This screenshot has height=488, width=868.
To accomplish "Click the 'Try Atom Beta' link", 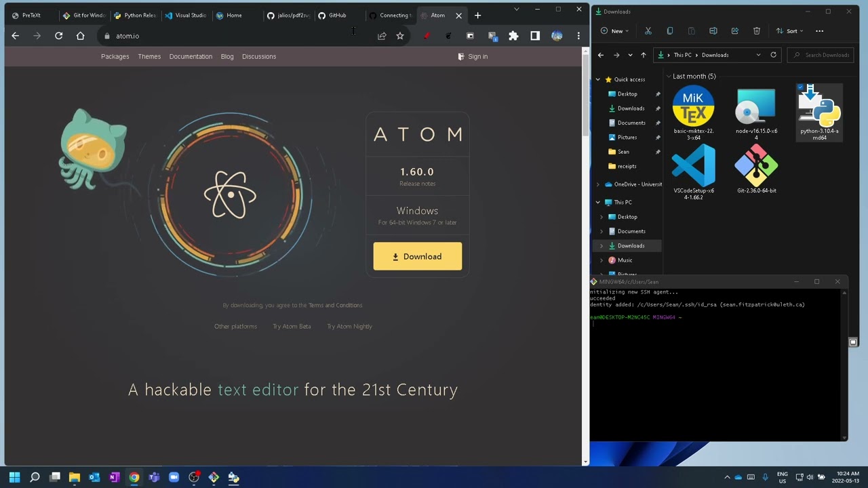I will pos(292,327).
